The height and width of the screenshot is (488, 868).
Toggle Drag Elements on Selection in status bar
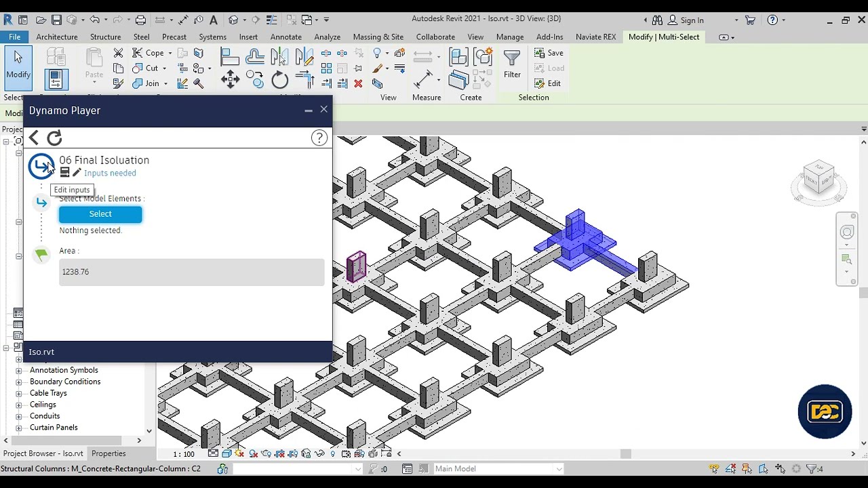click(781, 469)
